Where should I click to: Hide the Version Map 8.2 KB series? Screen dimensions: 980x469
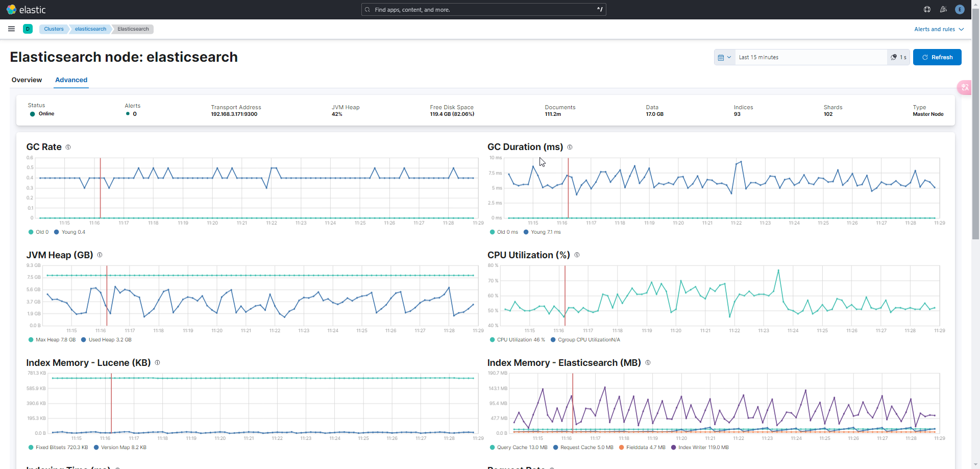click(x=120, y=448)
